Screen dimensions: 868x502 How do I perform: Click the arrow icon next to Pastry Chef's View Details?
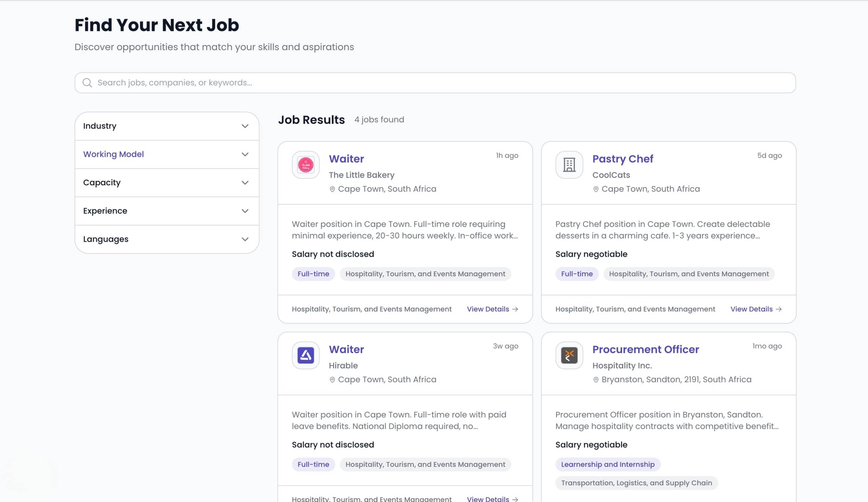(780, 309)
